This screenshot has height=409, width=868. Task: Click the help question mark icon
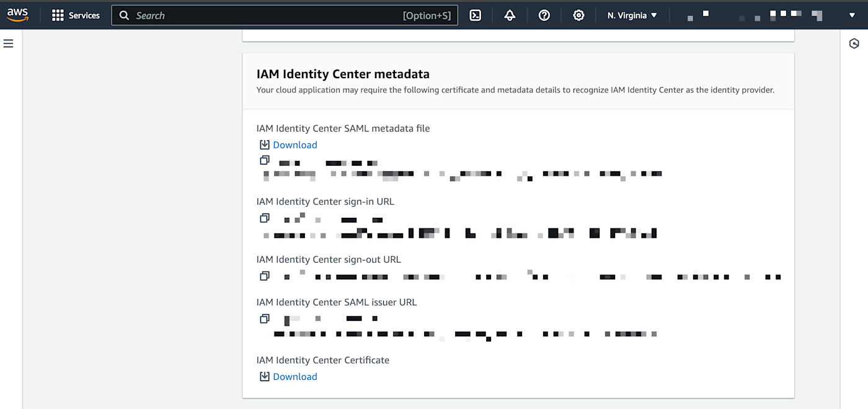(x=544, y=15)
